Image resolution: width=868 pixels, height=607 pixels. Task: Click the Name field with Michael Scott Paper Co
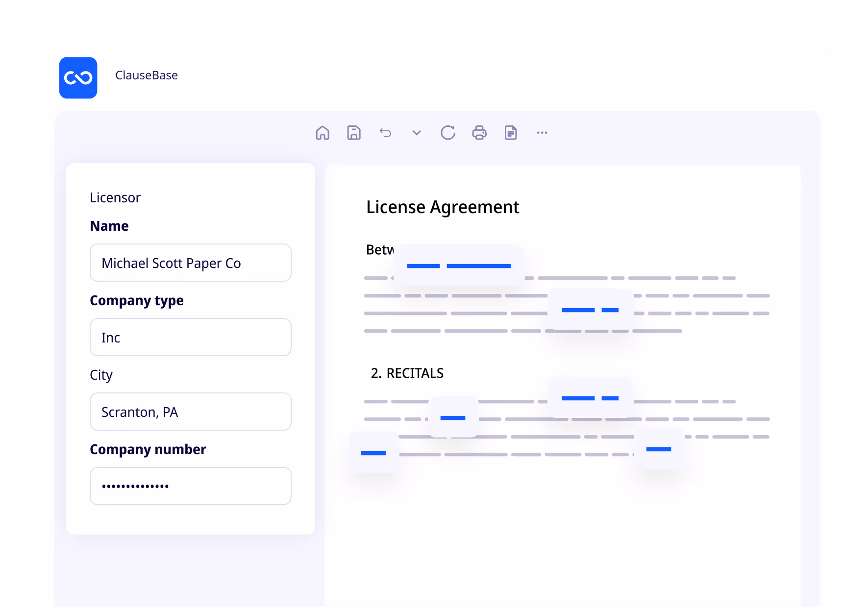[191, 263]
